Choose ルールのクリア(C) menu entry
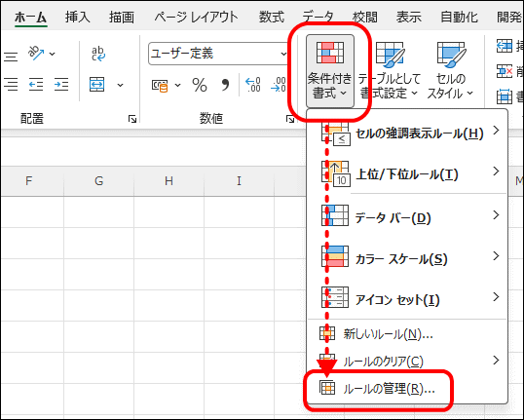524x420 pixels. pos(407,362)
